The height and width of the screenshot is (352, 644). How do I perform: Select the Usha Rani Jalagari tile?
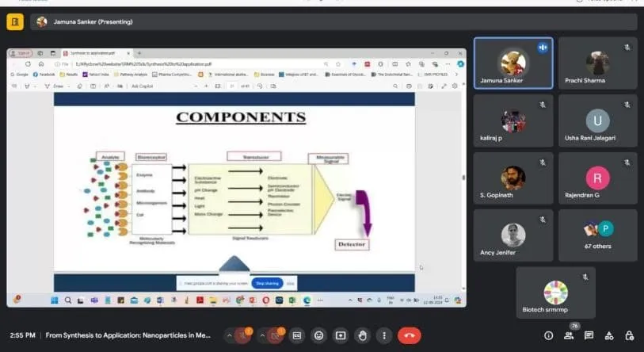(x=598, y=121)
